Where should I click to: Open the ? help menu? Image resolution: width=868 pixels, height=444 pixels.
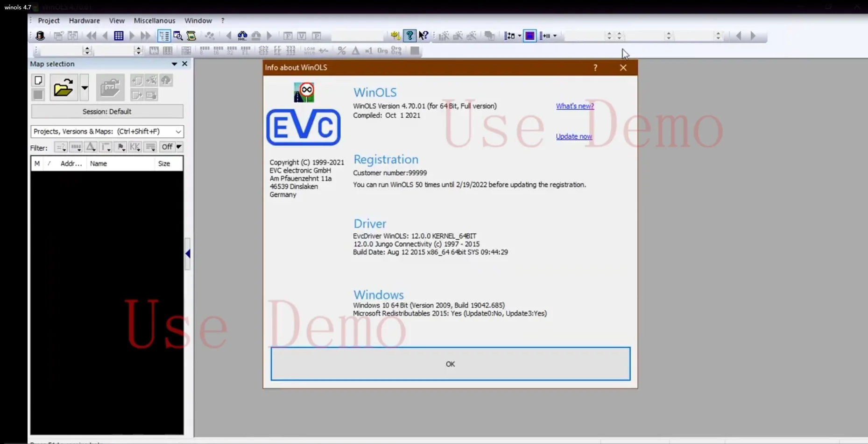coord(223,21)
